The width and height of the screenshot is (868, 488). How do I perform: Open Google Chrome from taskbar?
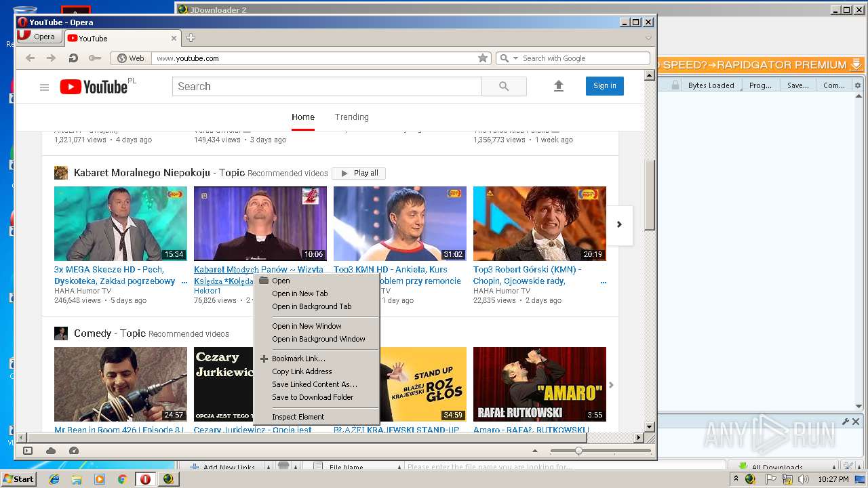(x=122, y=479)
